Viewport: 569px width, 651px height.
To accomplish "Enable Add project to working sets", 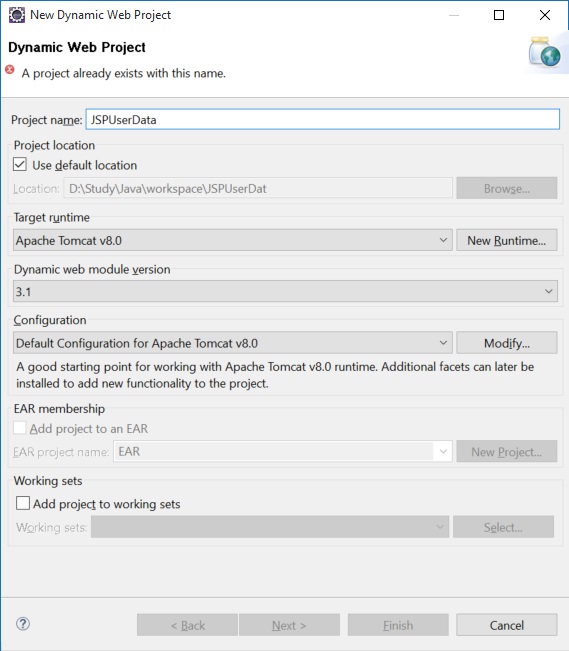I will click(23, 503).
